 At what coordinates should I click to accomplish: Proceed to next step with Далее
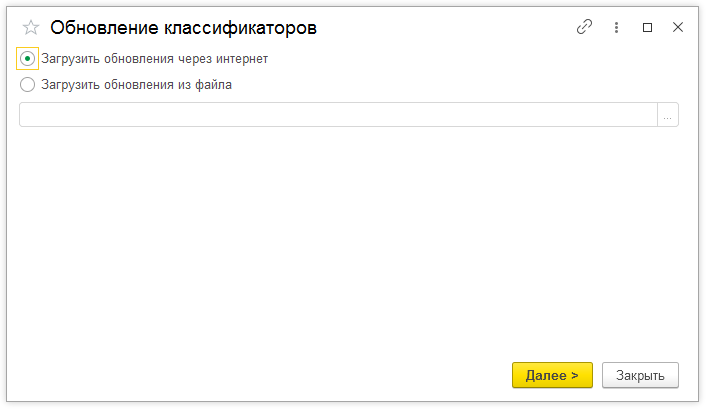point(552,375)
